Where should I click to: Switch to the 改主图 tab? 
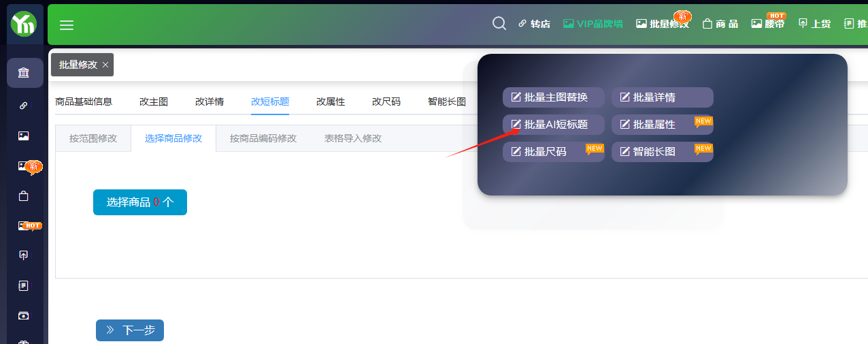click(x=154, y=101)
